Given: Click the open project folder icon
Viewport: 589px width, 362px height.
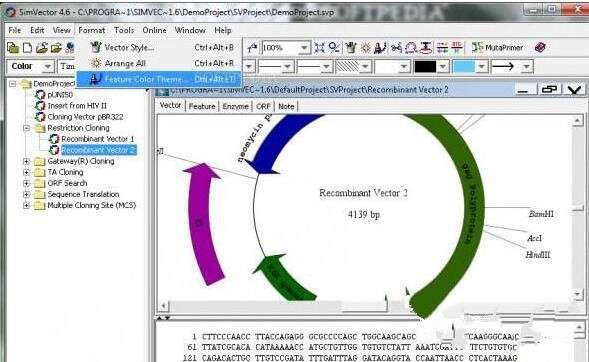Looking at the screenshot, I should (x=42, y=48).
